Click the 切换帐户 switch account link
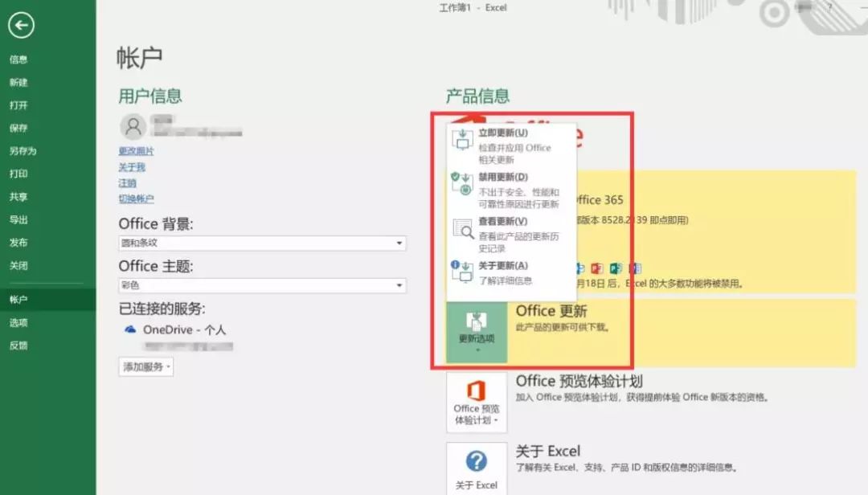 pyautogui.click(x=136, y=198)
